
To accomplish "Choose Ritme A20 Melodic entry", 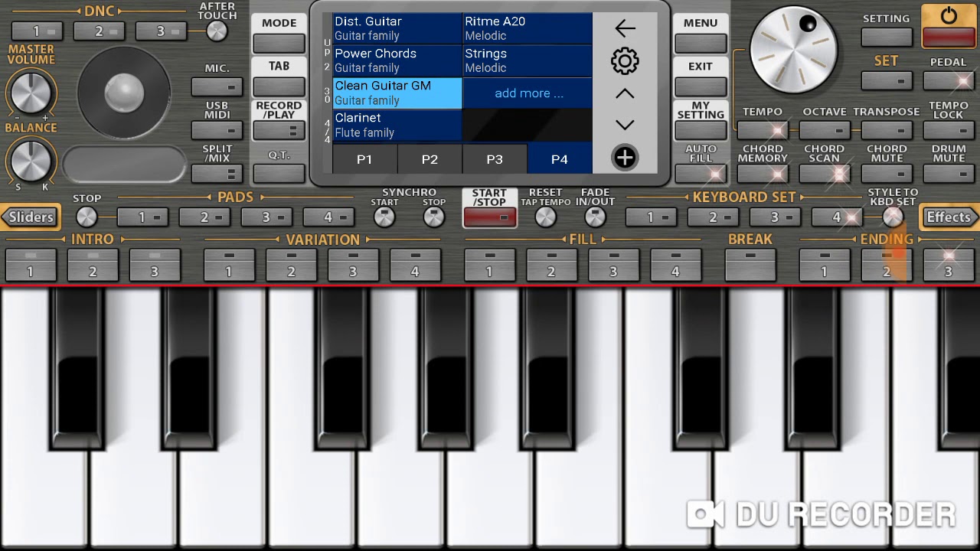I will pyautogui.click(x=528, y=28).
